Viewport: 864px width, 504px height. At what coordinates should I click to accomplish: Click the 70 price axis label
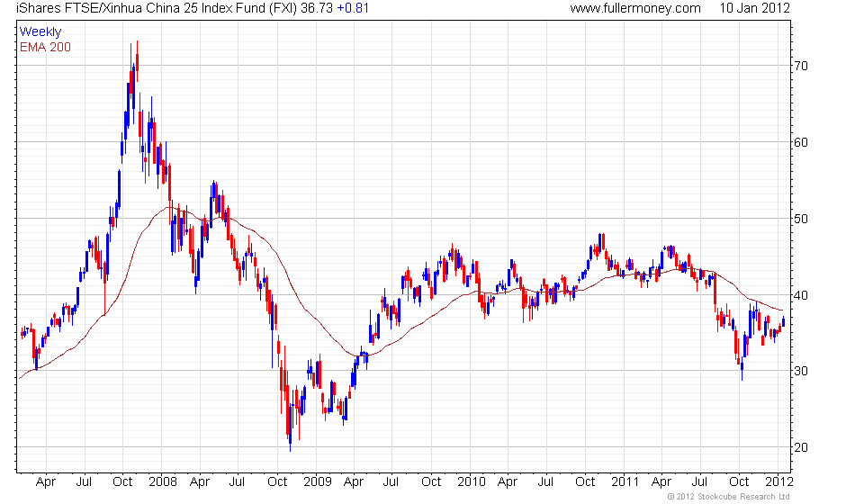[801, 66]
